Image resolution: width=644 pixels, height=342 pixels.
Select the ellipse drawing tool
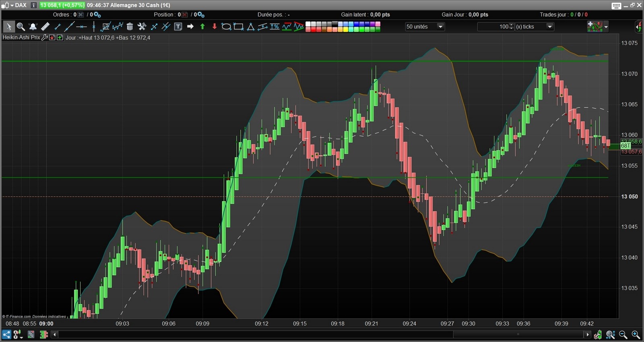click(226, 27)
